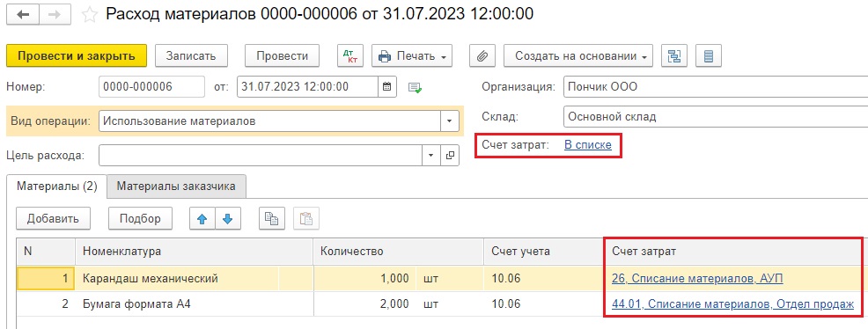Open the calendar picker for the date
Viewport: 868px width, 329px height.
[x=387, y=87]
